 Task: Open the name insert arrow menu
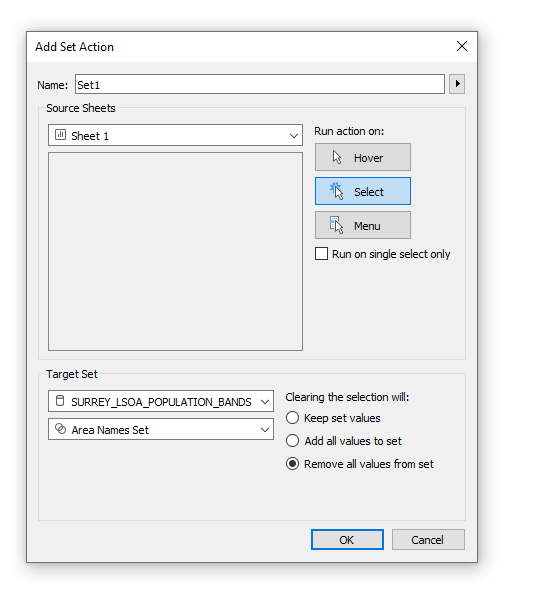[x=457, y=84]
